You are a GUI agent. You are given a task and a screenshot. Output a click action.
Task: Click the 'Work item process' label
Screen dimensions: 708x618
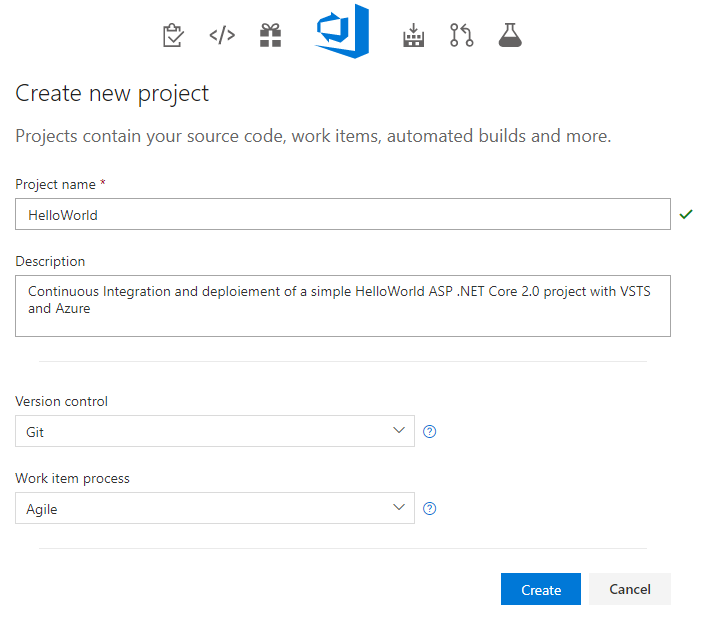click(72, 479)
